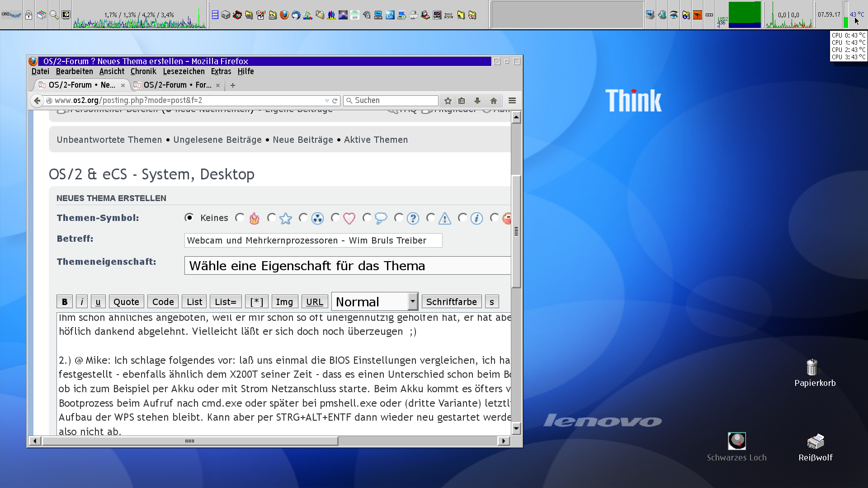Image resolution: width=868 pixels, height=488 pixels.
Task: Open Reißwolf desktop icon
Action: 815,447
